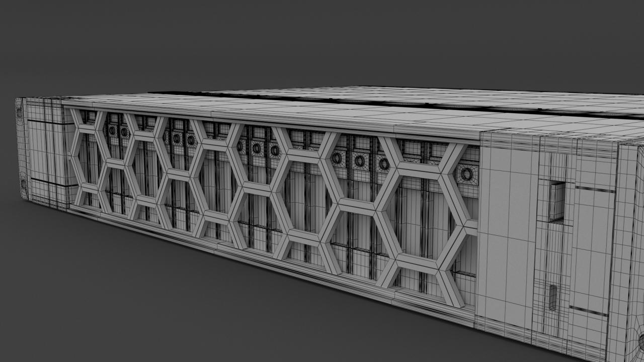Click the middle button of the right trio
This screenshot has width=644, height=362.
point(359,161)
